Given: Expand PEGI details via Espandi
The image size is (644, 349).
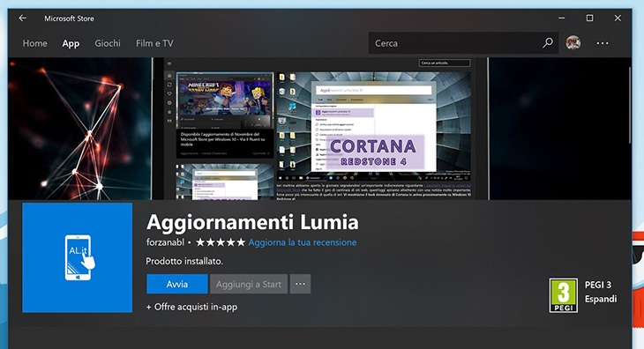Looking at the screenshot, I should pos(601,299).
